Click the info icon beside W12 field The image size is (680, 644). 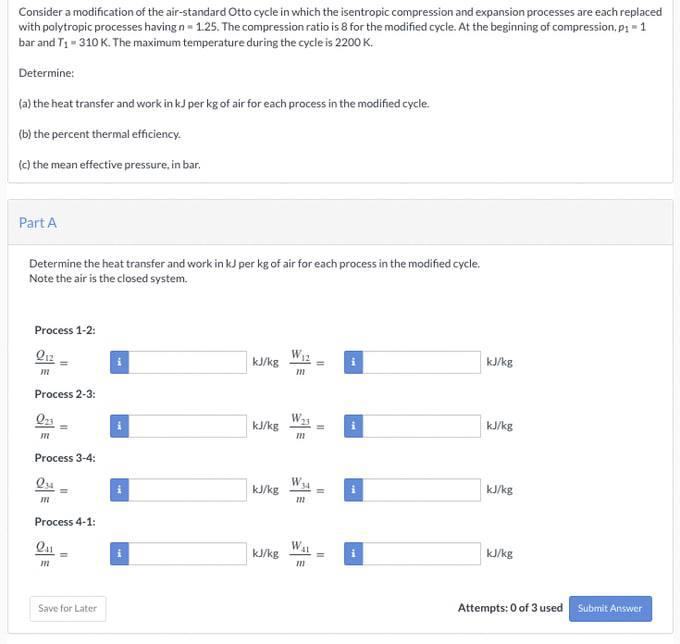[353, 362]
